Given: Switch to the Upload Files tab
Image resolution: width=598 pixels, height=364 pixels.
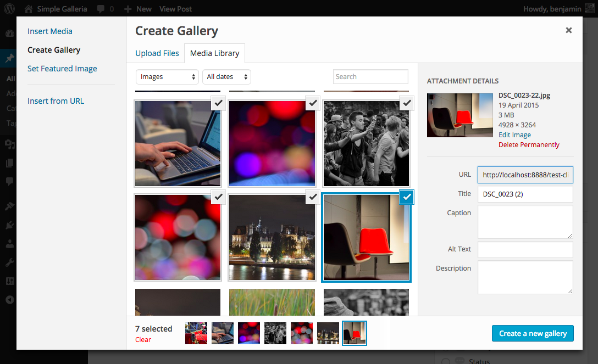Looking at the screenshot, I should click(157, 53).
